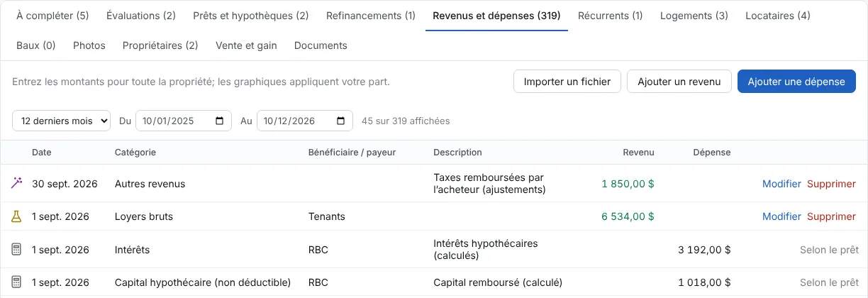Image resolution: width=868 pixels, height=298 pixels.
Task: Click Modifier on the Loyers bruts row
Action: tap(781, 216)
